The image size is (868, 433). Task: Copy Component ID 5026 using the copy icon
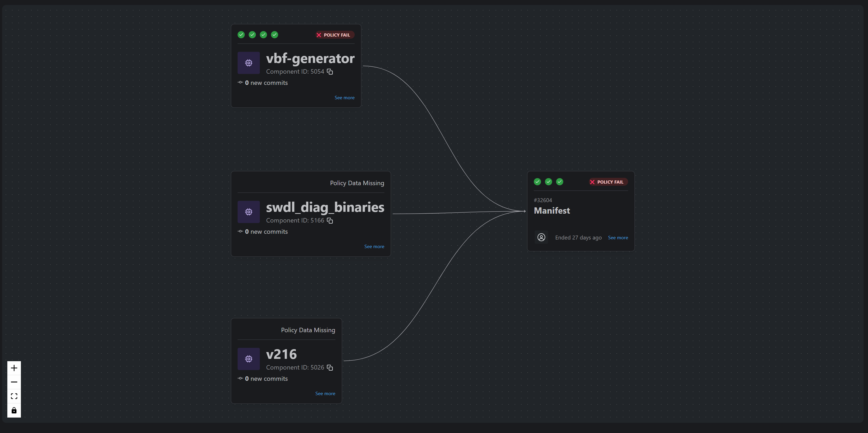point(330,368)
